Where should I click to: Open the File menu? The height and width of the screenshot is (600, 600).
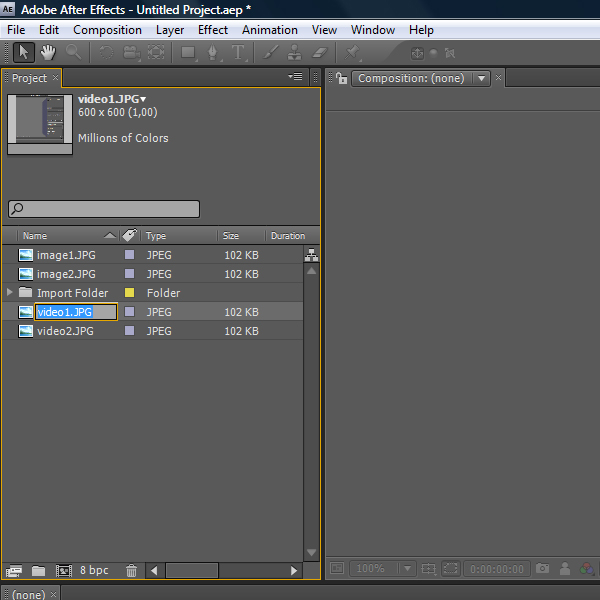tap(16, 30)
